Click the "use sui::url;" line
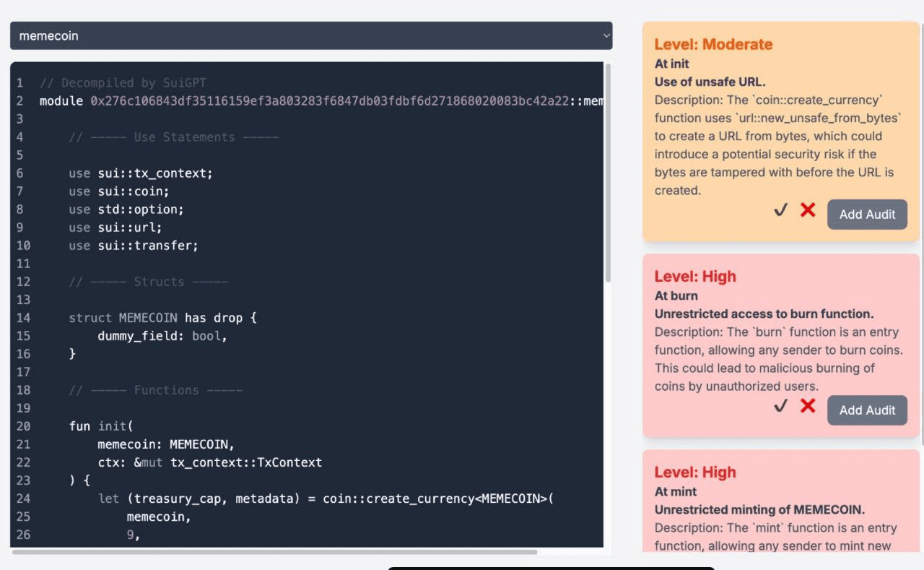This screenshot has height=570, width=924. pyautogui.click(x=115, y=228)
